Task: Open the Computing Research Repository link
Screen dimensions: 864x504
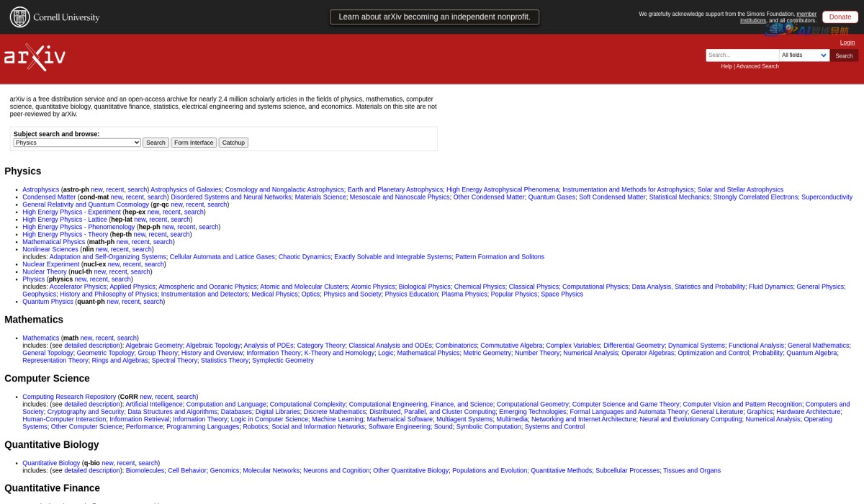Action: pos(69,397)
